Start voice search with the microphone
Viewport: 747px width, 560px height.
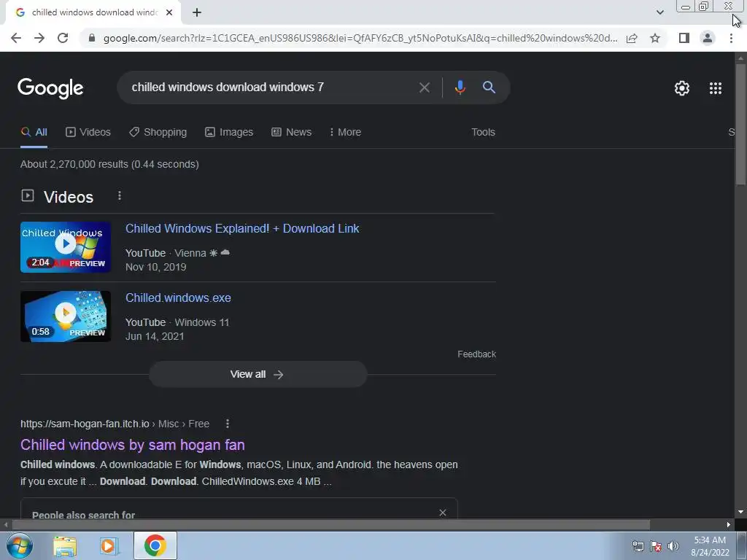[460, 87]
